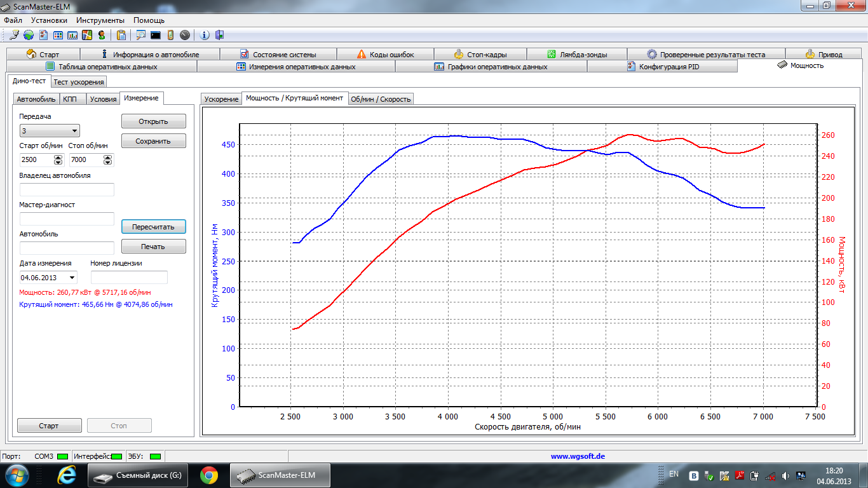Click the exit door icon in toolbar

[219, 35]
